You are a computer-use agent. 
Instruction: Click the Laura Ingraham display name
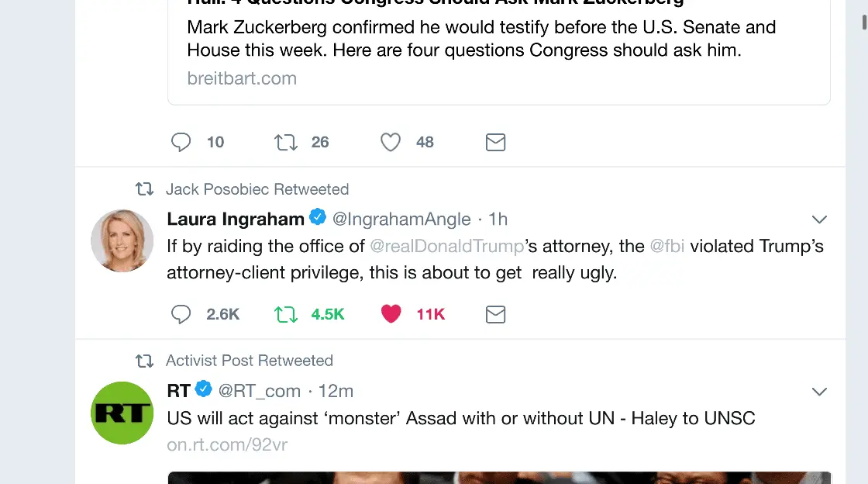(236, 220)
